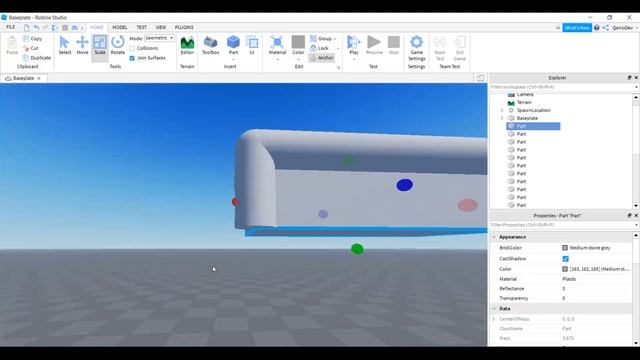Close the Baseplate document tab

pyautogui.click(x=39, y=78)
